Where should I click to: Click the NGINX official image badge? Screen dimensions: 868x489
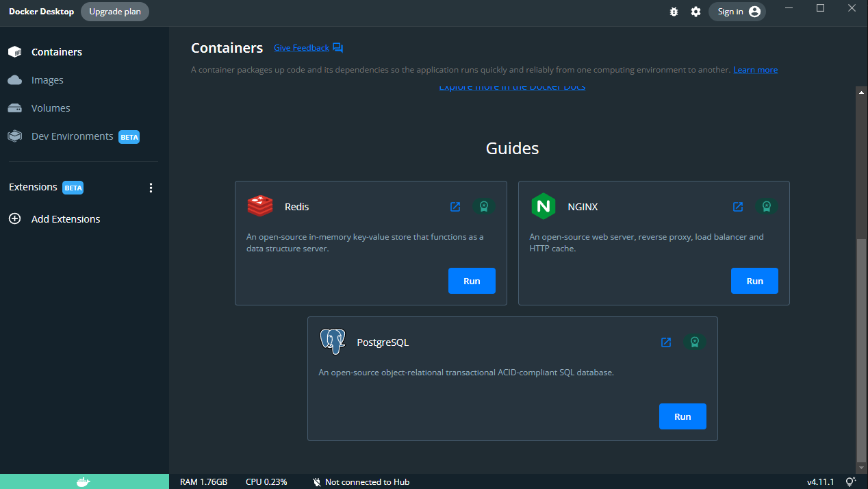click(767, 207)
